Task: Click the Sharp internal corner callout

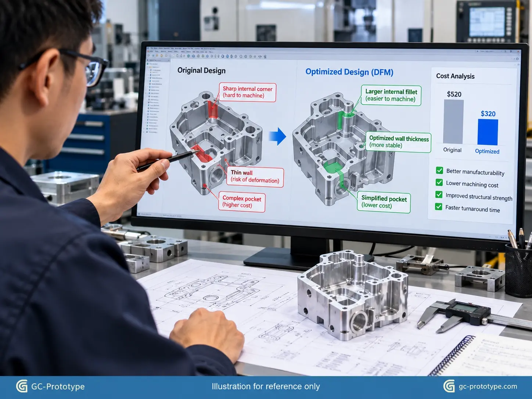Action: pyautogui.click(x=248, y=92)
